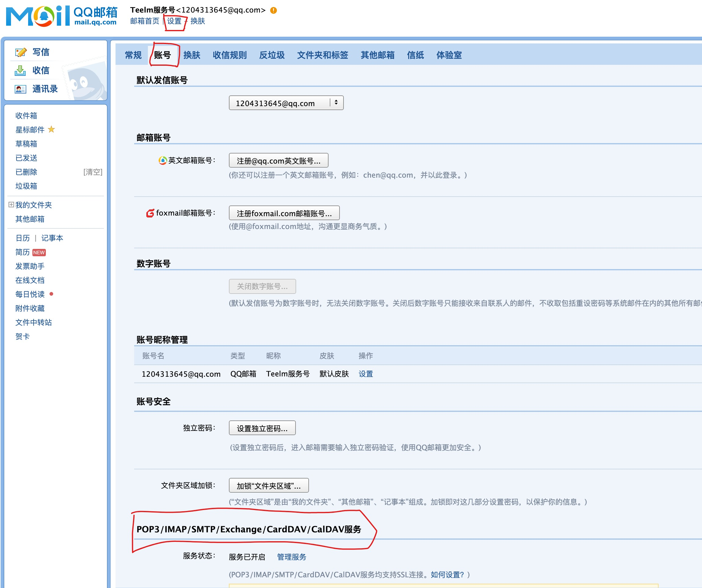The width and height of the screenshot is (702, 588).
Task: Click the red foxmail logo icon
Action: [x=150, y=213]
